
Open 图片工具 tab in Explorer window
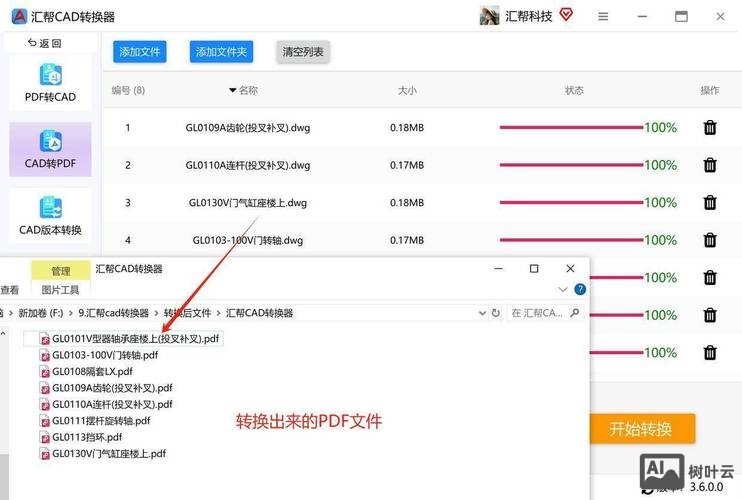click(x=61, y=289)
